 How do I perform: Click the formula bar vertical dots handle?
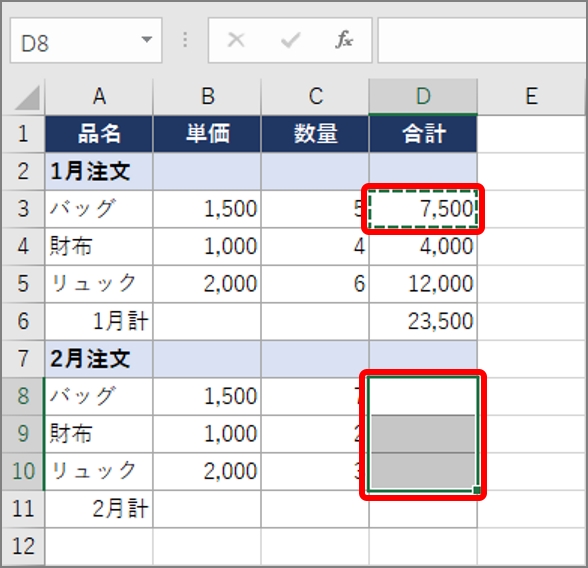(x=185, y=40)
